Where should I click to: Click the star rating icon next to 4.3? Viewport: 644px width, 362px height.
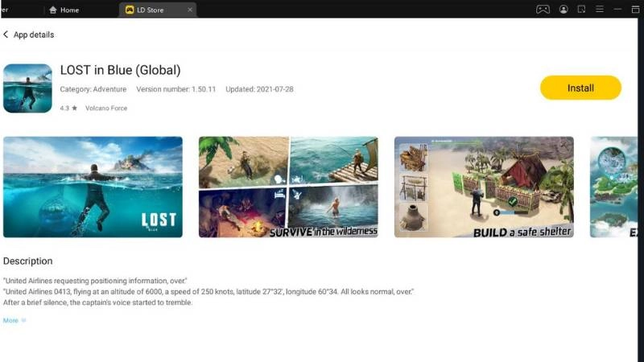pos(75,108)
